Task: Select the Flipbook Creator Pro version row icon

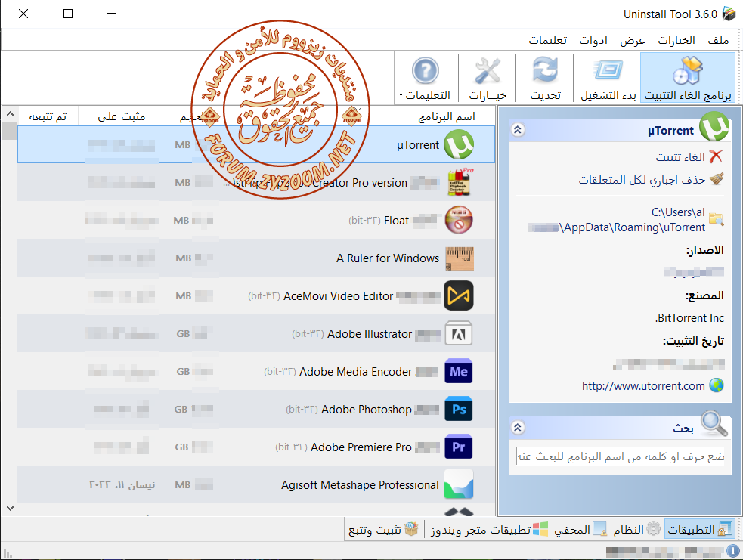Action: 459,182
